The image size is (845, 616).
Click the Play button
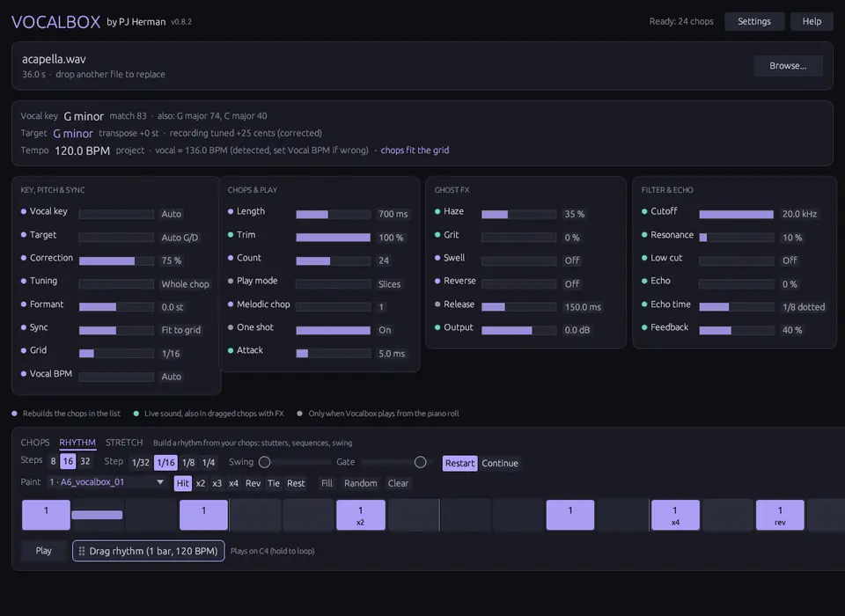point(44,551)
